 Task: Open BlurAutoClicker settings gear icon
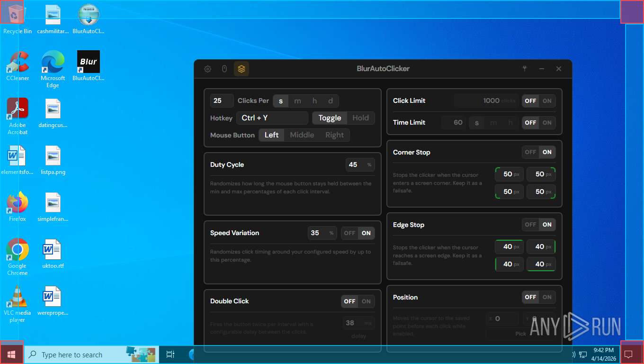[x=207, y=69]
